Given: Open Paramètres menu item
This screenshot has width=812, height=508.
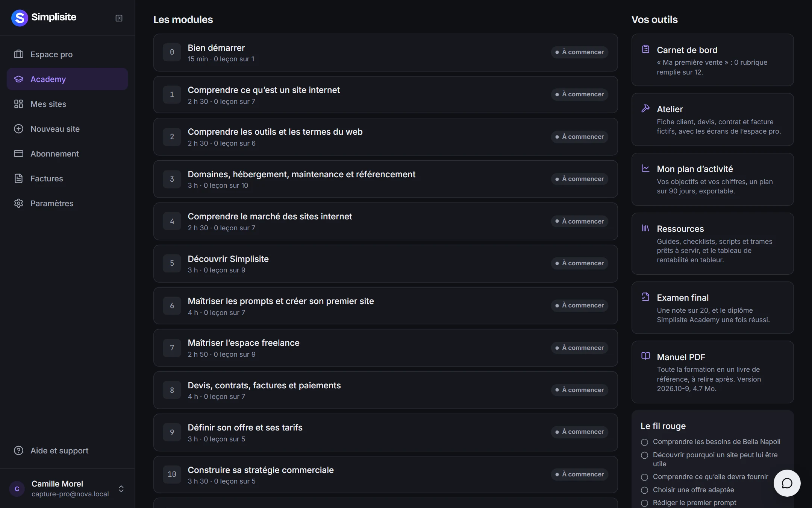Looking at the screenshot, I should pos(67,203).
